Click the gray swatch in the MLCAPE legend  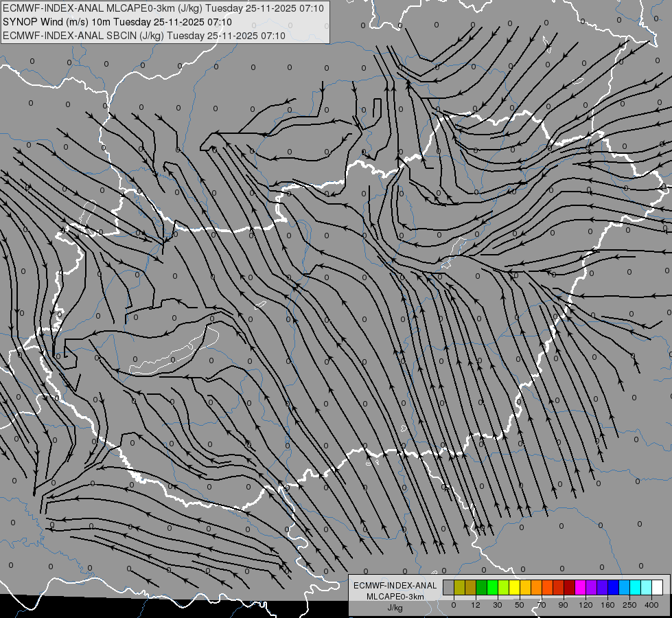(448, 587)
